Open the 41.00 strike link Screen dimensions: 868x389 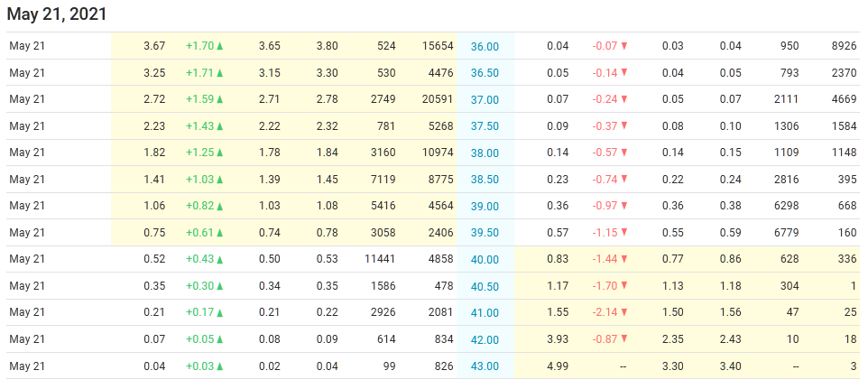click(x=485, y=313)
